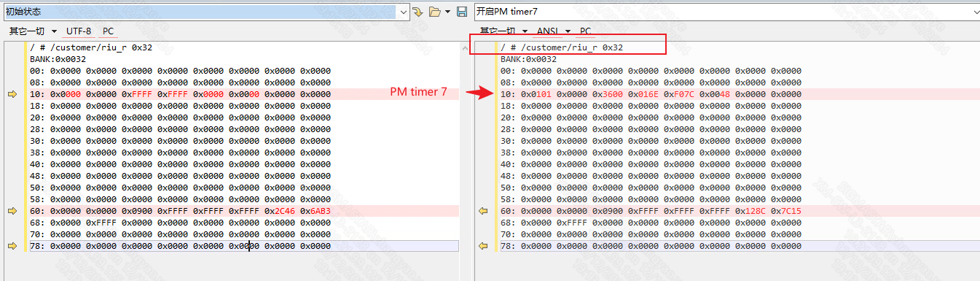980x281 pixels.
Task: Click the yellow arrow on left row 10
Action: pos(12,94)
